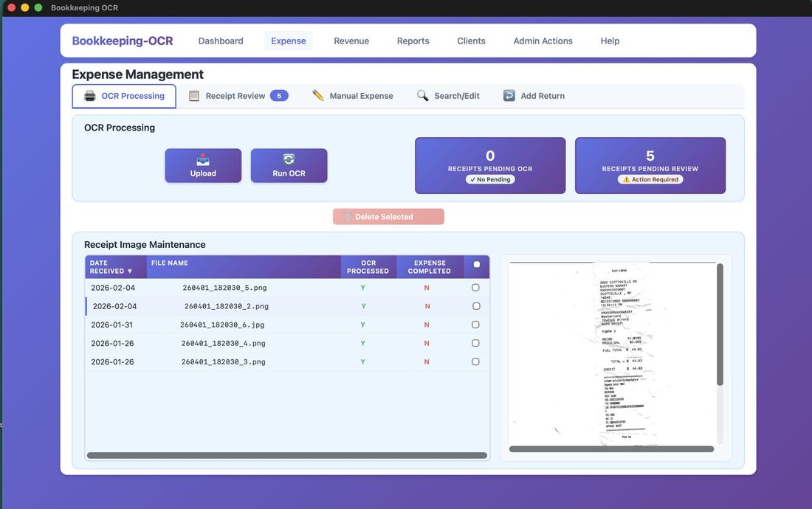Sort by Date Received column arrow
This screenshot has width=812, height=509.
click(x=130, y=271)
